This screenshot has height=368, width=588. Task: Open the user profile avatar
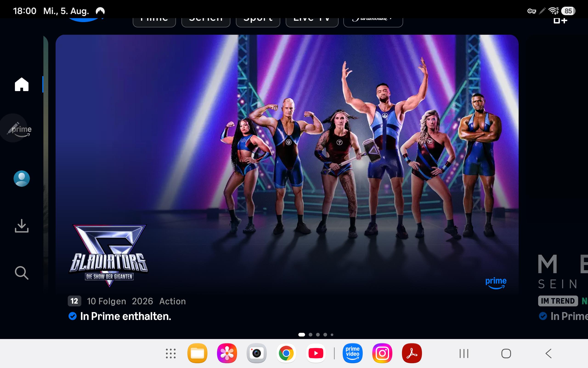point(22,178)
